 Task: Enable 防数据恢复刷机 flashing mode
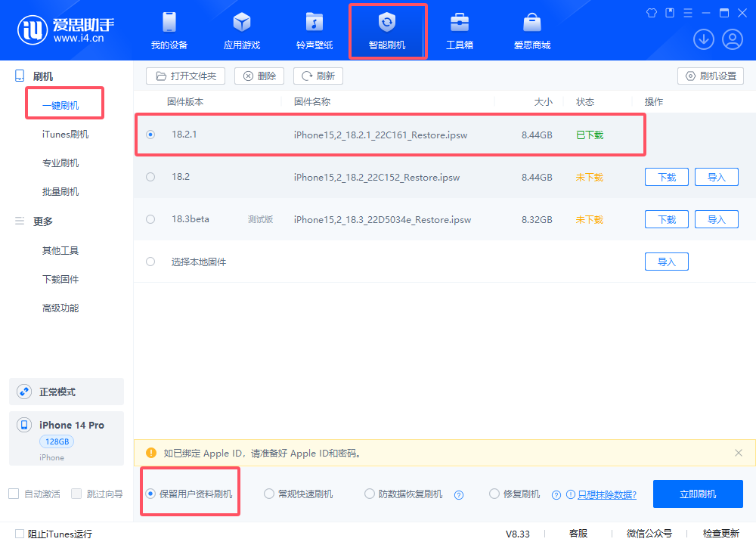370,494
